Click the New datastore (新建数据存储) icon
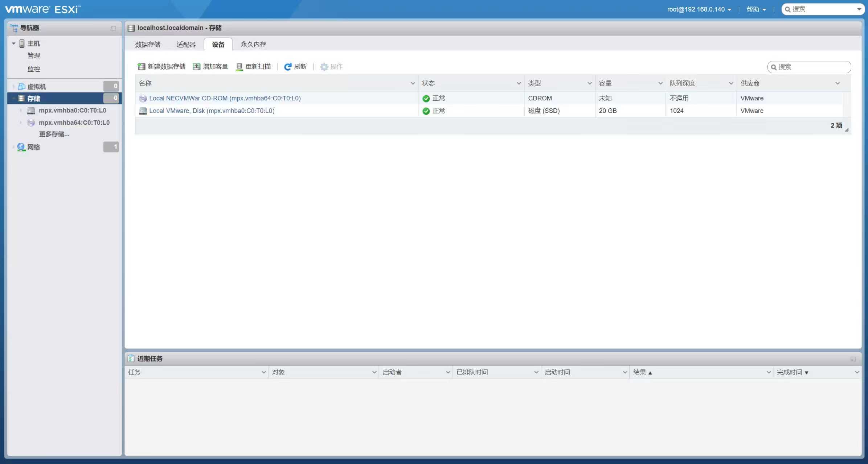The width and height of the screenshot is (868, 464). pos(141,67)
